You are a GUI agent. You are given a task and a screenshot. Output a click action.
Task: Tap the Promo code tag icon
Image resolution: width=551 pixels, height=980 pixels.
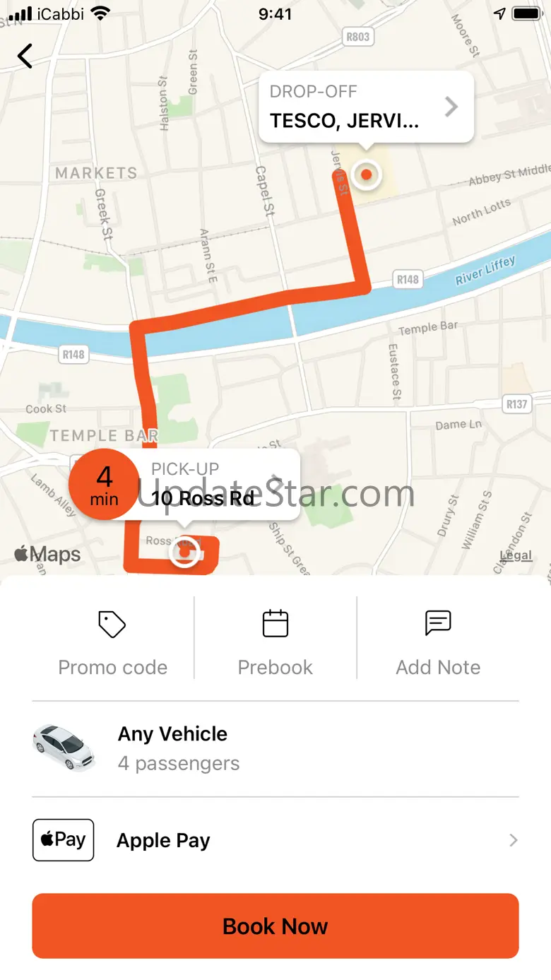click(x=112, y=625)
